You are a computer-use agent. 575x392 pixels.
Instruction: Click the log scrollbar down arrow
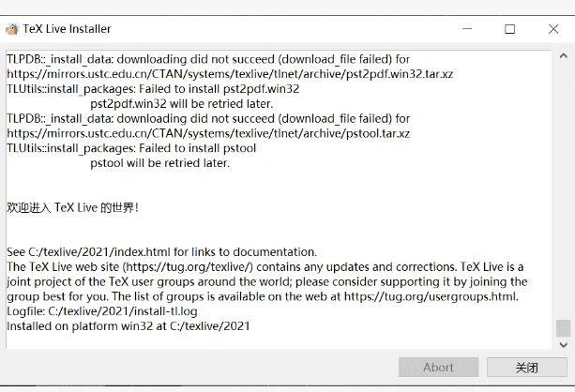click(563, 343)
